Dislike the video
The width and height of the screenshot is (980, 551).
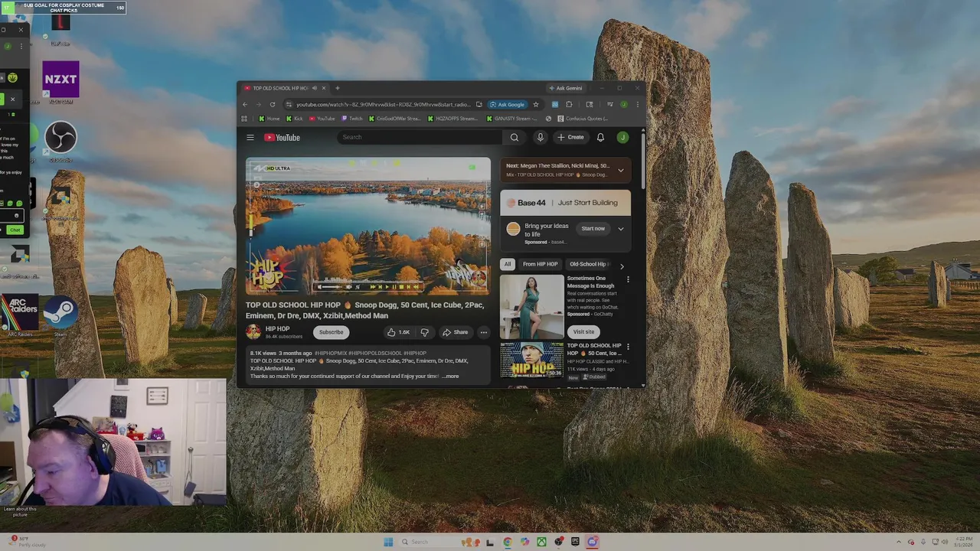[x=424, y=332]
